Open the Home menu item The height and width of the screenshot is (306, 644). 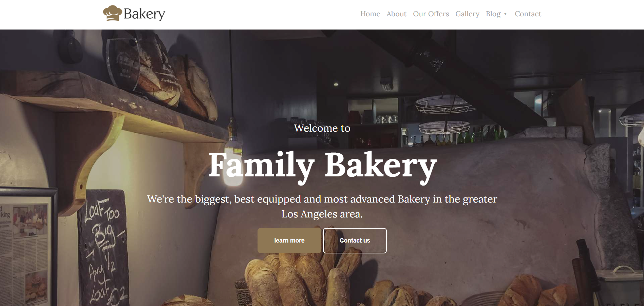(370, 14)
